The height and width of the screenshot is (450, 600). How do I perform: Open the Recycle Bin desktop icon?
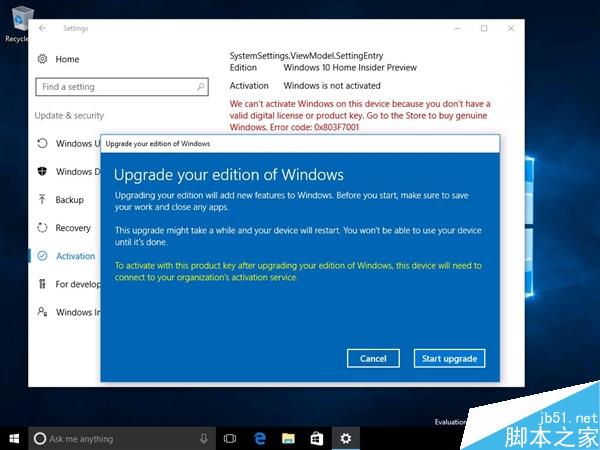[x=19, y=25]
